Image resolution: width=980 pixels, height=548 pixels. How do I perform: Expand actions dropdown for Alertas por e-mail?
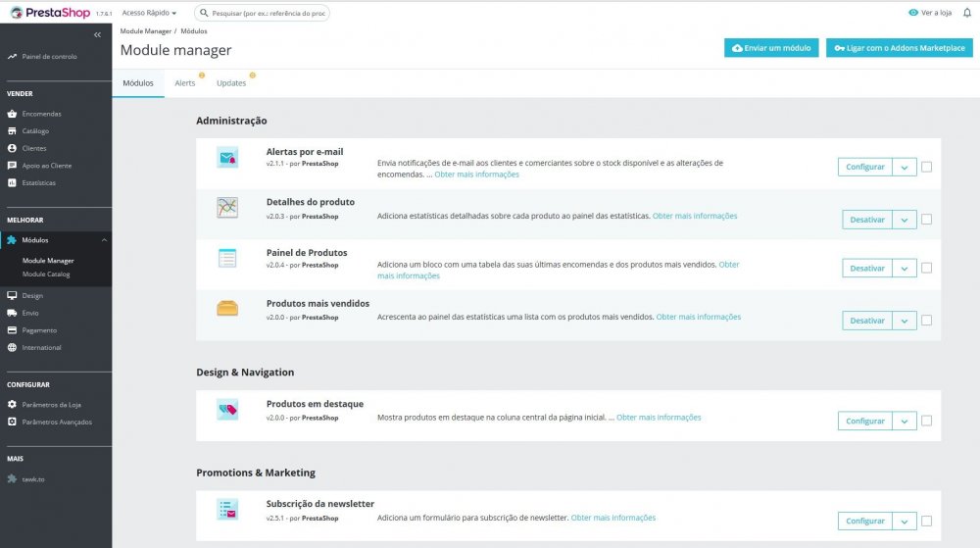pos(905,167)
